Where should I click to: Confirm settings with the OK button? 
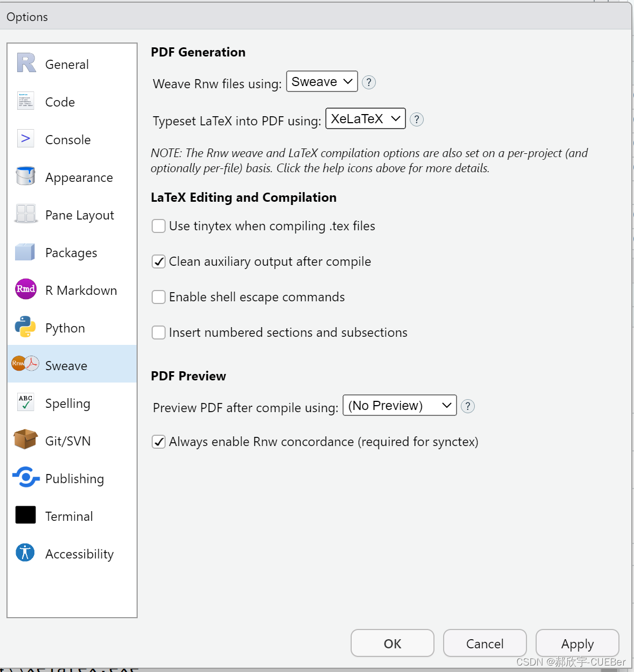[393, 643]
